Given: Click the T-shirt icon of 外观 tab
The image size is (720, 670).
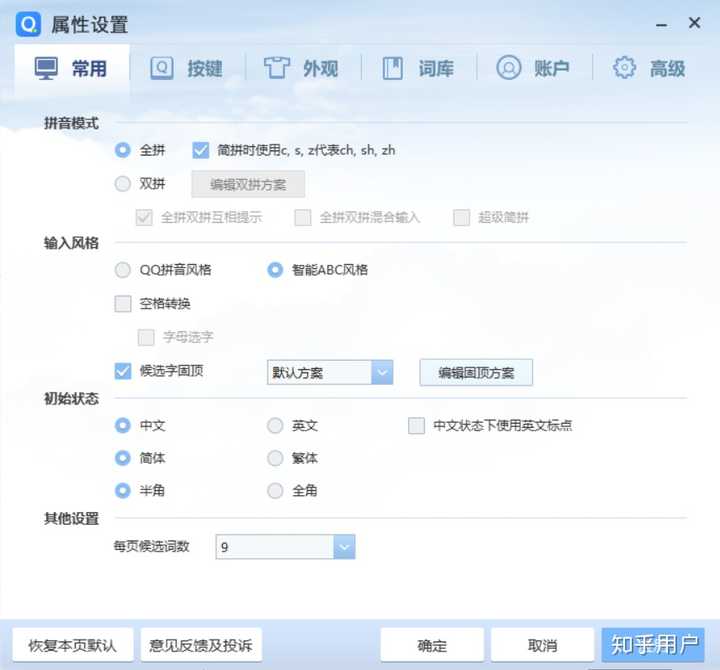Looking at the screenshot, I should tap(276, 68).
